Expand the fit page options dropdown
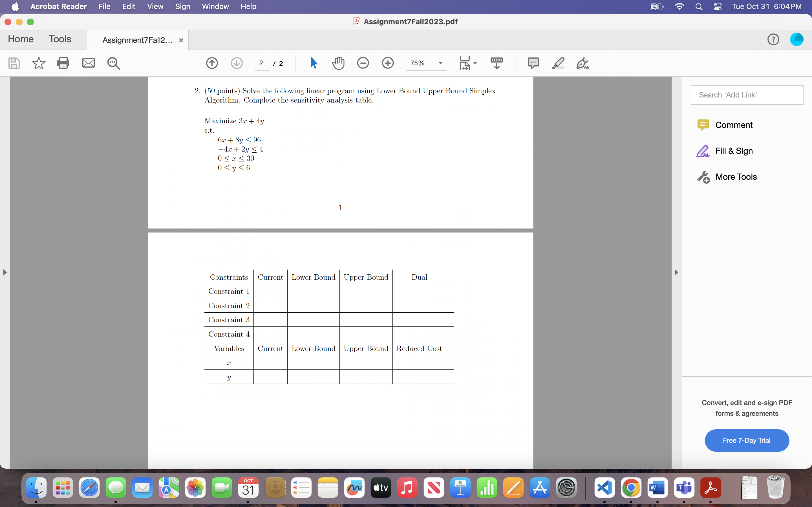Screen dimensions: 812x507 [x=475, y=63]
